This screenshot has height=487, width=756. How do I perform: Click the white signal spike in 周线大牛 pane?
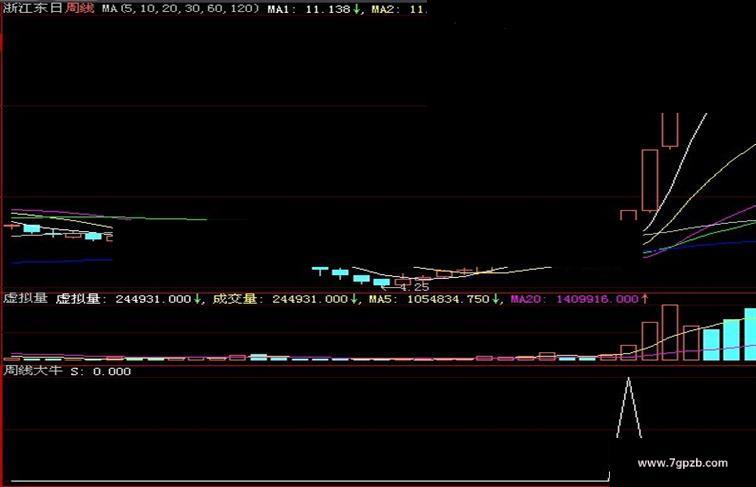629,408
